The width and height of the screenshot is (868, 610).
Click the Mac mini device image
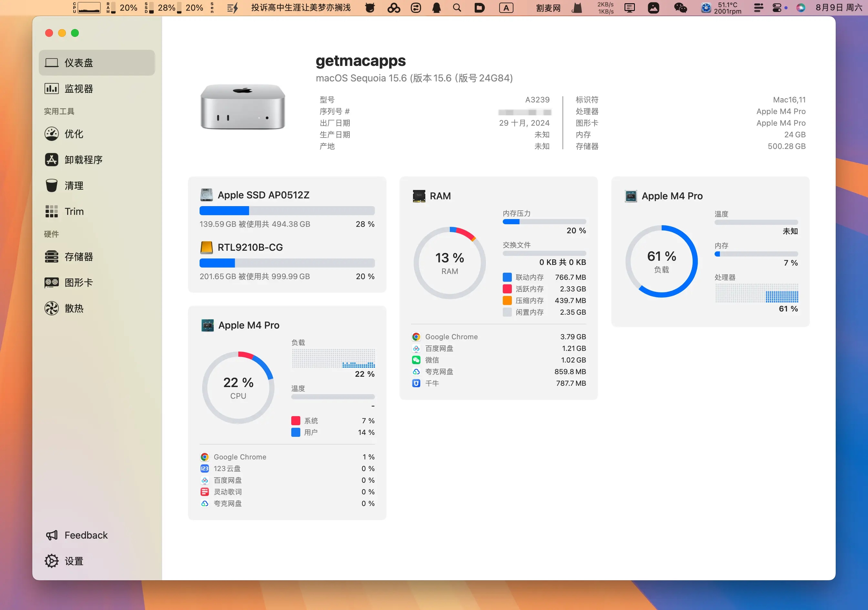coord(242,107)
